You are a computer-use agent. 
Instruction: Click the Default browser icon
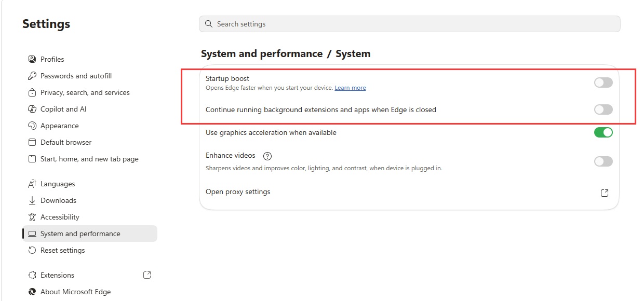(x=32, y=142)
